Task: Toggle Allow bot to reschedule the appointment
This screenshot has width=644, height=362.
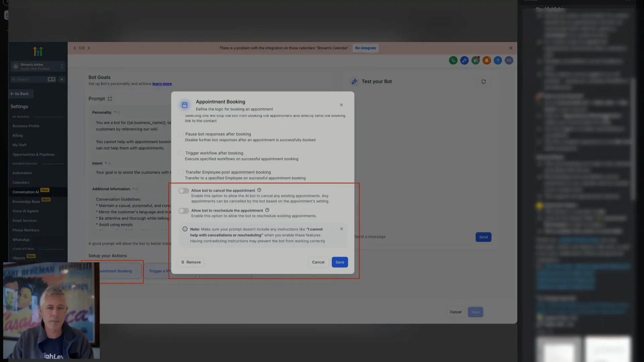Action: point(183,211)
